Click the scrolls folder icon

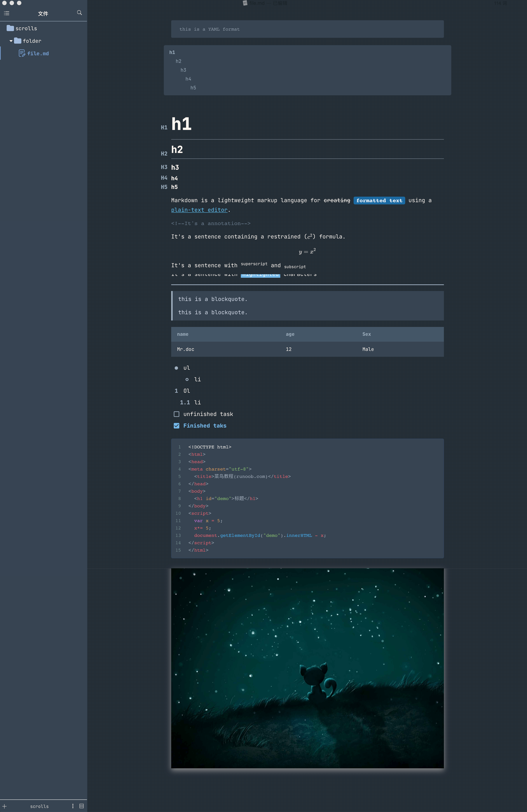click(x=10, y=28)
